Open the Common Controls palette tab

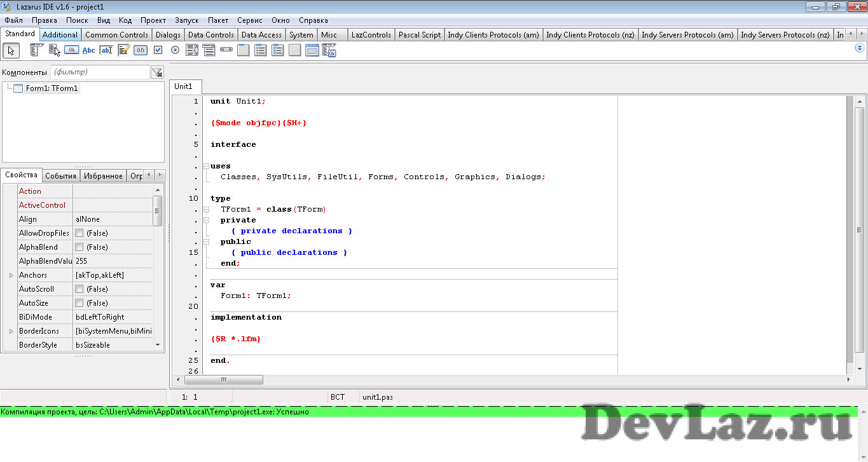pos(116,35)
